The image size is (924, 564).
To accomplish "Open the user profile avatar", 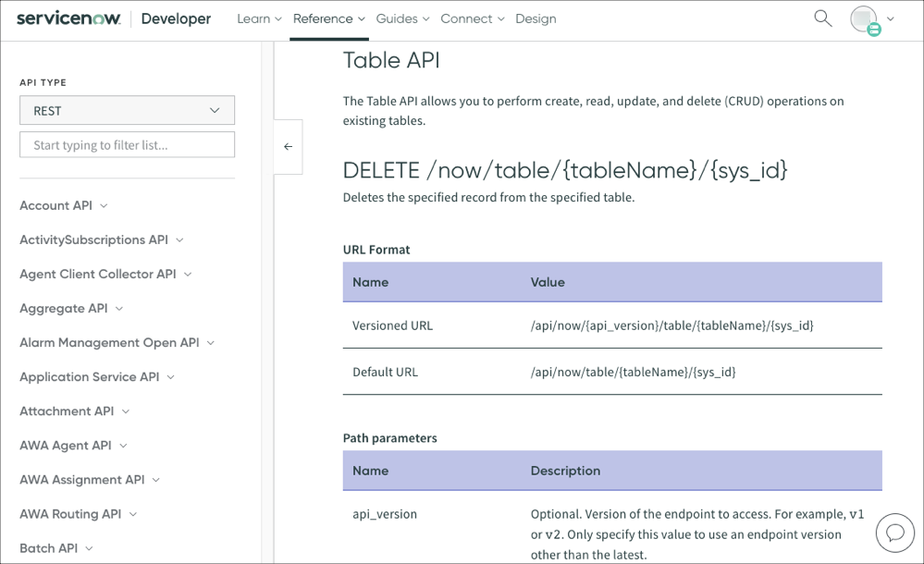I will pyautogui.click(x=864, y=18).
